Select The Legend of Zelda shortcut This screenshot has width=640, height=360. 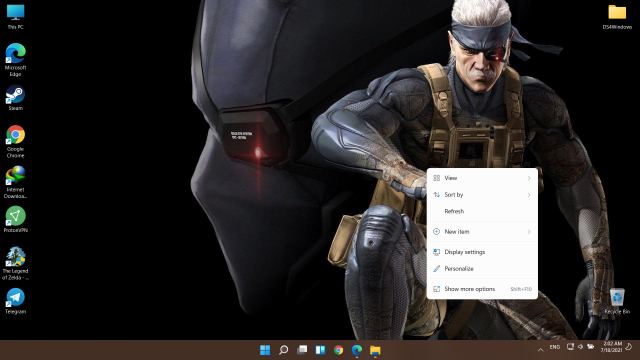pos(16,264)
